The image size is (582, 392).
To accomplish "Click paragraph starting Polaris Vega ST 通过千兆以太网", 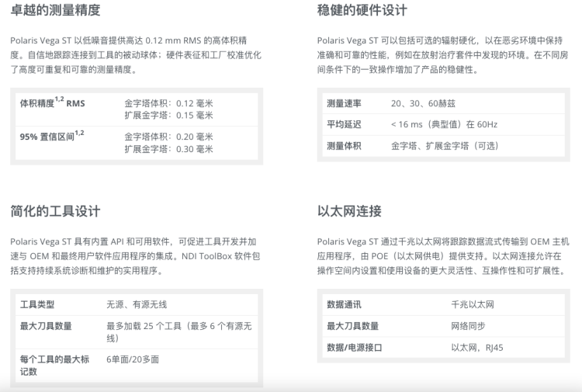I will pyautogui.click(x=443, y=256).
